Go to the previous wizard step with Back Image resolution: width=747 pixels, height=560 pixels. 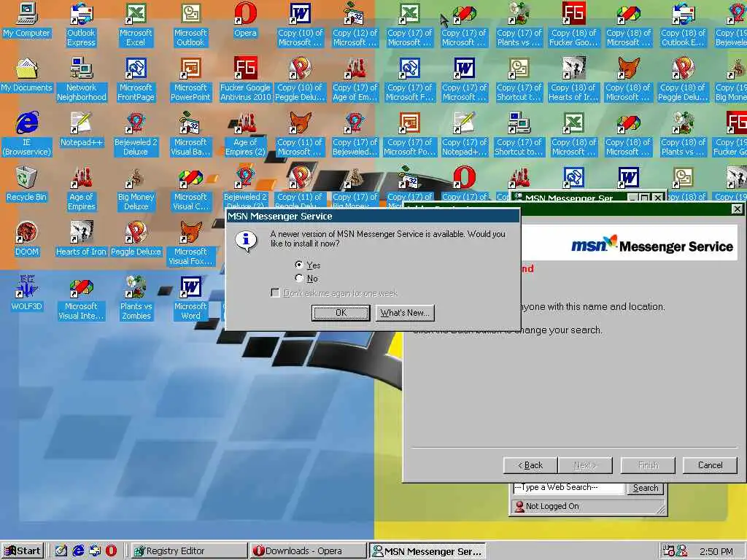coord(530,465)
